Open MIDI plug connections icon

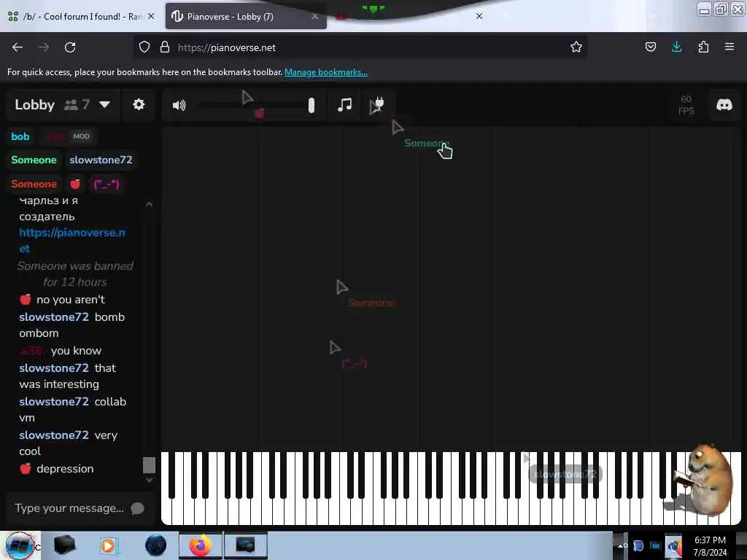point(377,105)
